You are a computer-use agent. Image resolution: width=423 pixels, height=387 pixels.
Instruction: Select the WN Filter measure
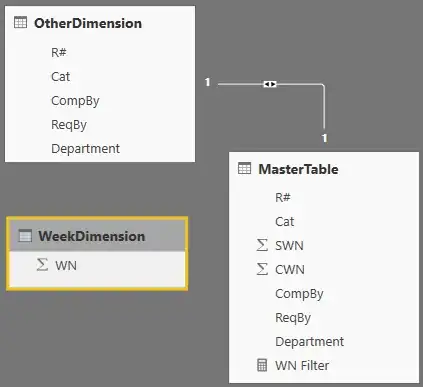pos(302,365)
